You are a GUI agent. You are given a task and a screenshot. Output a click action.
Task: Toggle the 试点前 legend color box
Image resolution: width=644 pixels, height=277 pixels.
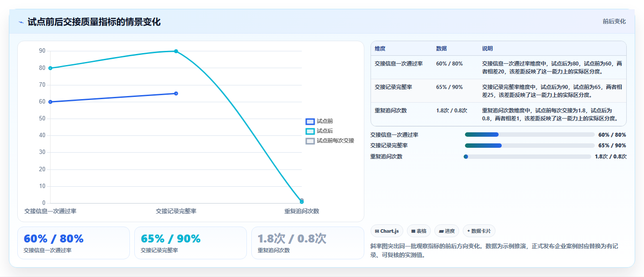tap(310, 121)
